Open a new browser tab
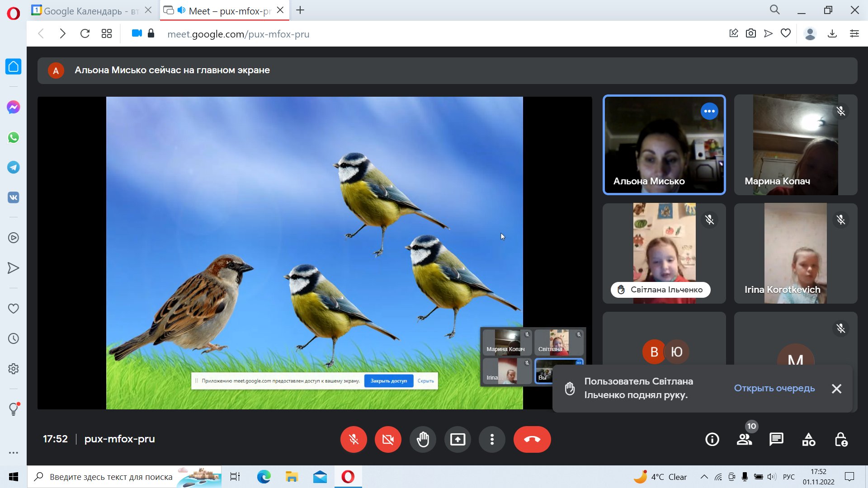 click(x=300, y=10)
